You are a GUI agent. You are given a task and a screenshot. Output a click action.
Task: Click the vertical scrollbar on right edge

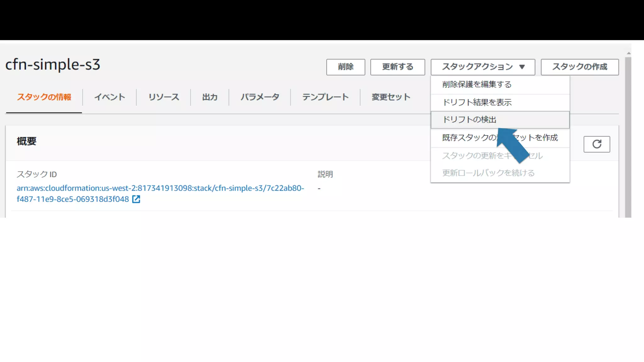(x=628, y=135)
